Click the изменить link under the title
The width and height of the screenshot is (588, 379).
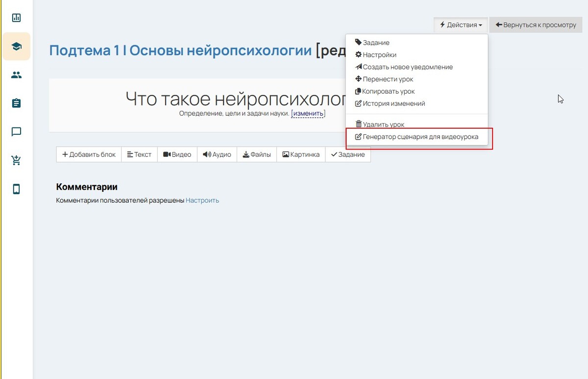(x=308, y=114)
